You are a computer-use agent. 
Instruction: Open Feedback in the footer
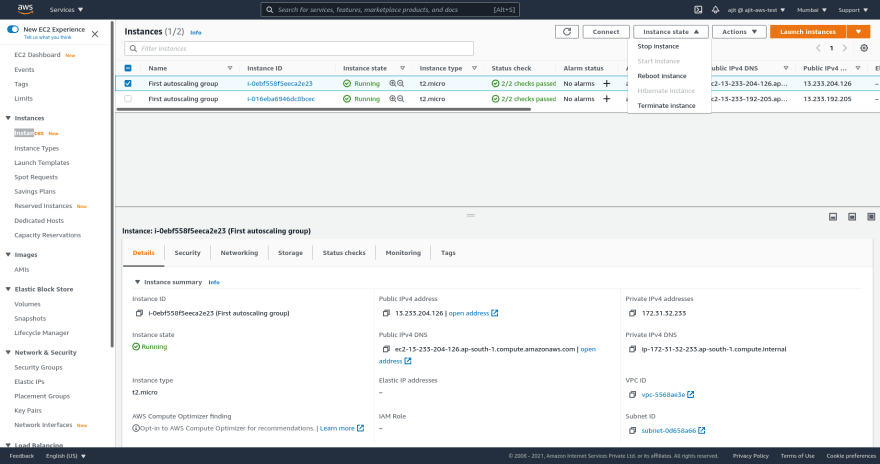(x=22, y=456)
